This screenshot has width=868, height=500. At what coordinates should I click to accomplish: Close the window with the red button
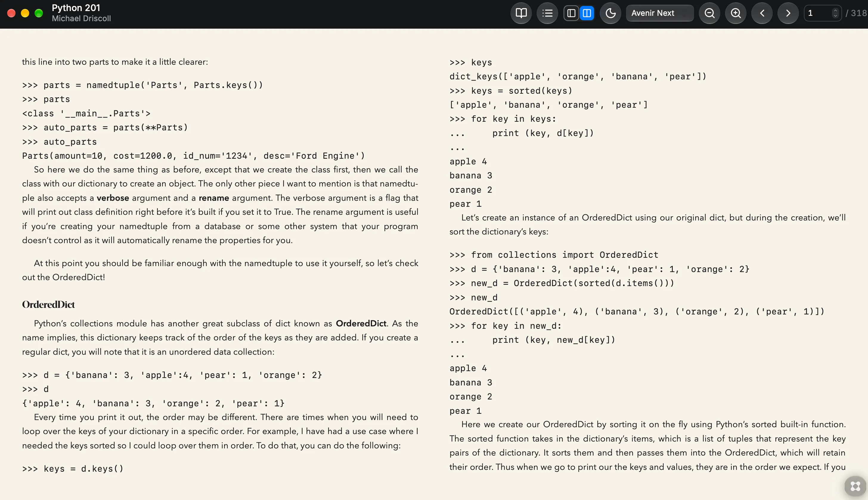coord(11,13)
